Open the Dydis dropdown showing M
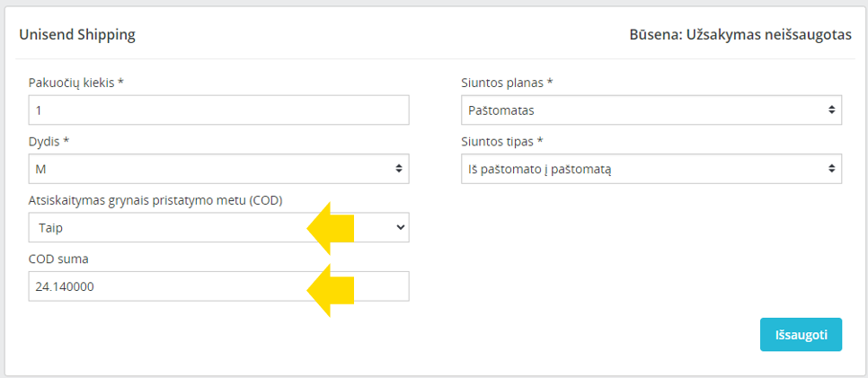 point(218,169)
